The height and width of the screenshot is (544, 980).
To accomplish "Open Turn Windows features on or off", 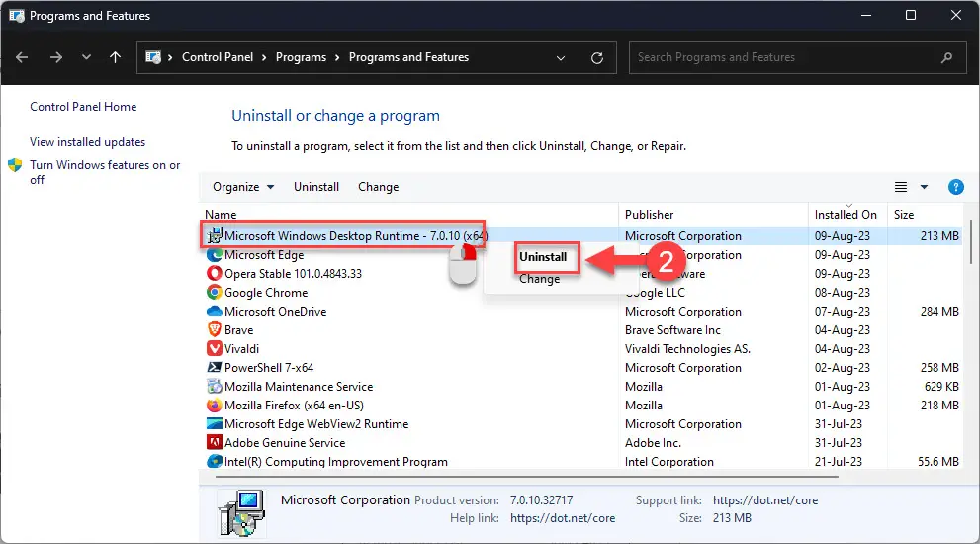I will [105, 172].
